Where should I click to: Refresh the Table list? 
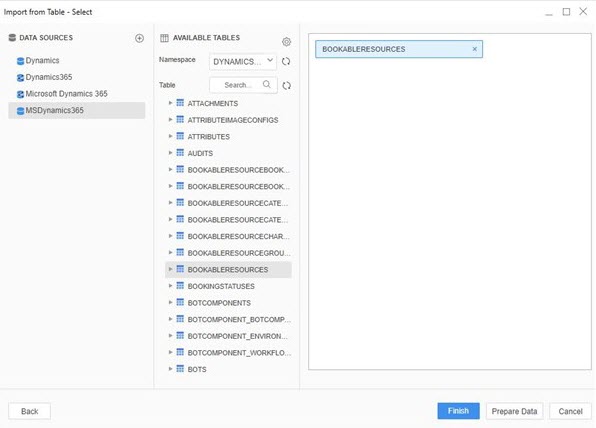click(x=287, y=86)
